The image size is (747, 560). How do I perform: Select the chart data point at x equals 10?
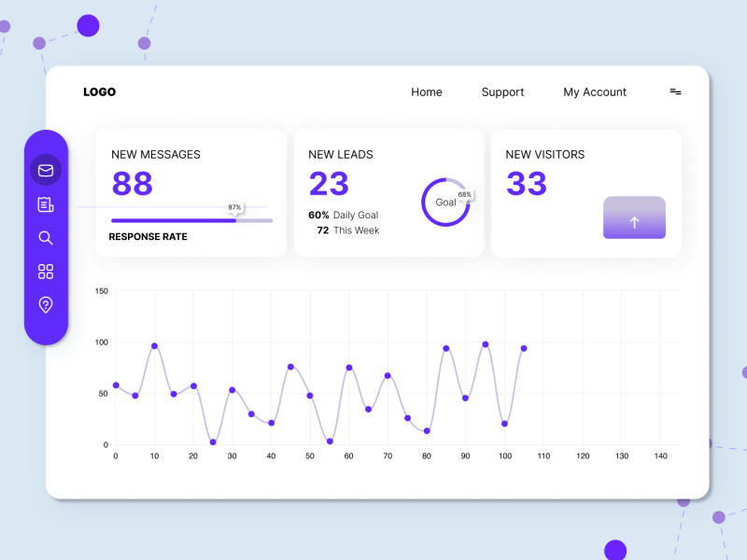[x=154, y=345]
